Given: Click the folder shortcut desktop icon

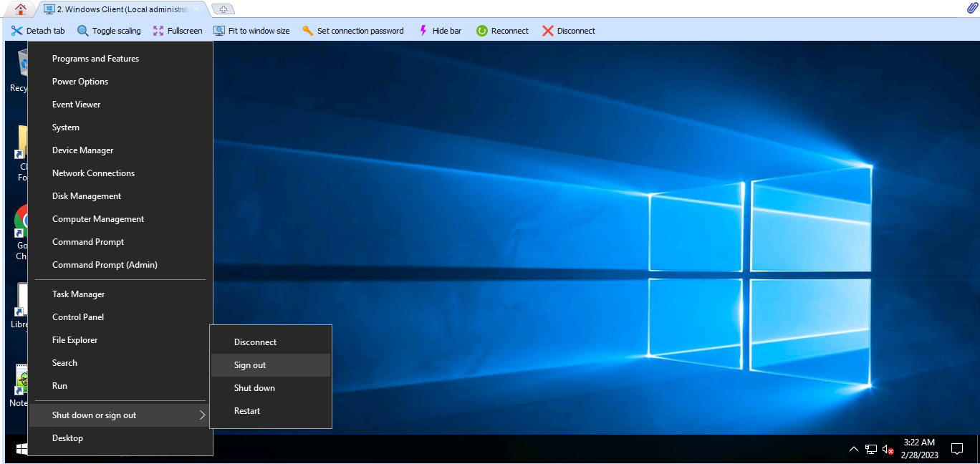Looking at the screenshot, I should click(x=21, y=153).
